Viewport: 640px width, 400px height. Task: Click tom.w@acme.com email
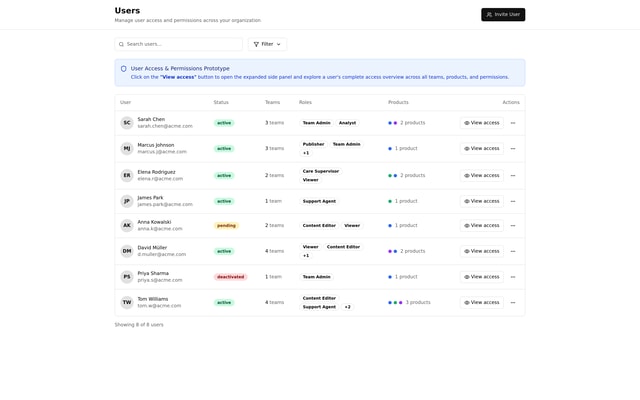coord(159,306)
